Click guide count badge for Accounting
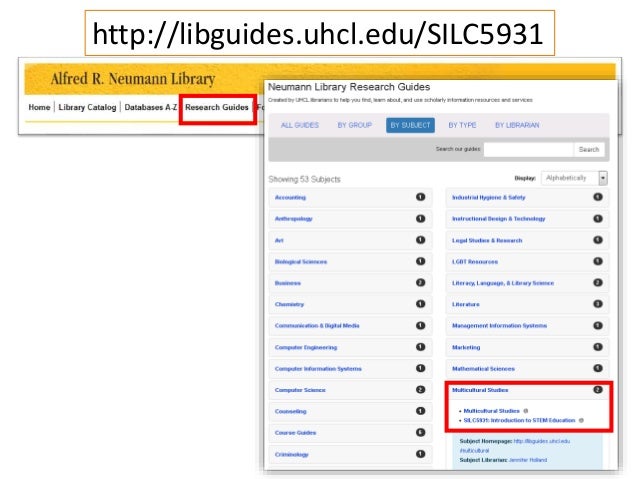Image resolution: width=638 pixels, height=479 pixels. (420, 197)
